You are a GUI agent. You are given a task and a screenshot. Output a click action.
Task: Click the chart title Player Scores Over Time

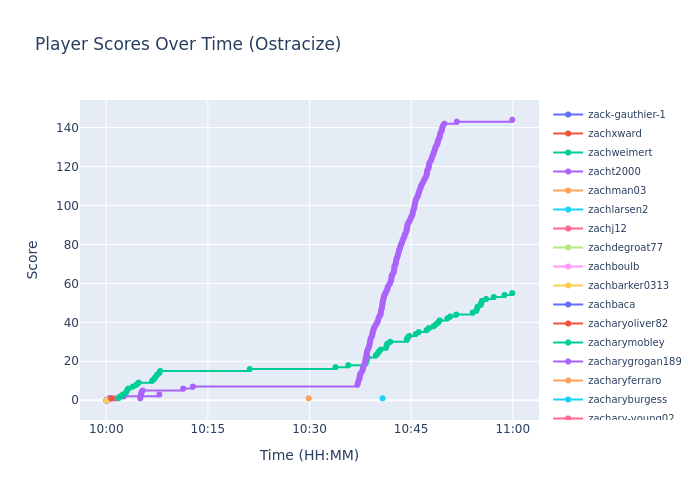[188, 45]
